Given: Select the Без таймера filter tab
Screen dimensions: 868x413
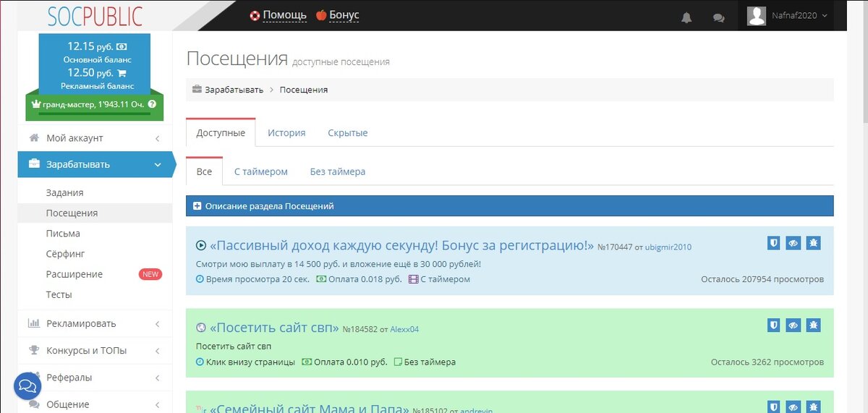Looking at the screenshot, I should tap(338, 171).
